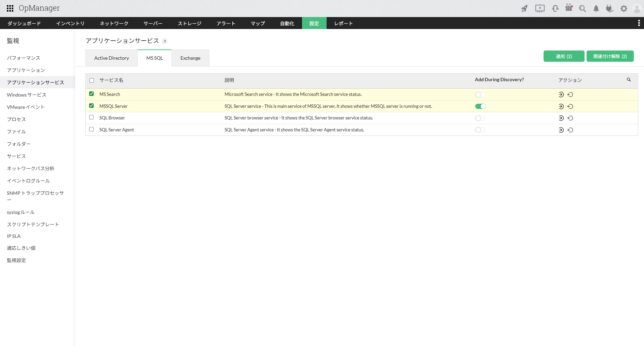This screenshot has width=644, height=346.
Task: Switch to the Exchange tab
Action: point(190,58)
